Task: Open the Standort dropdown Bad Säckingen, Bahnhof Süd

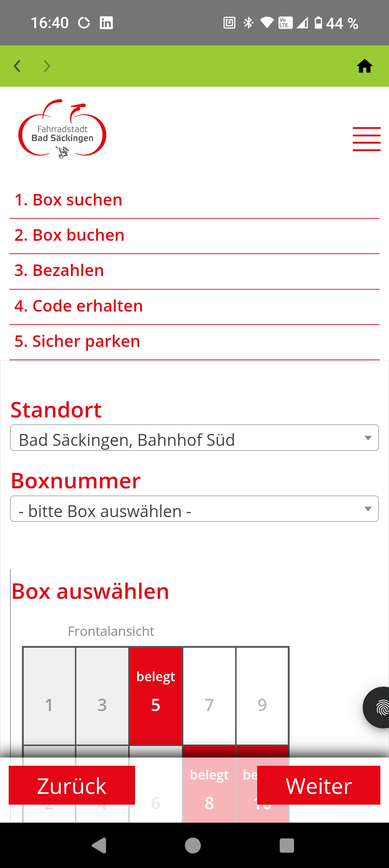Action: click(194, 438)
